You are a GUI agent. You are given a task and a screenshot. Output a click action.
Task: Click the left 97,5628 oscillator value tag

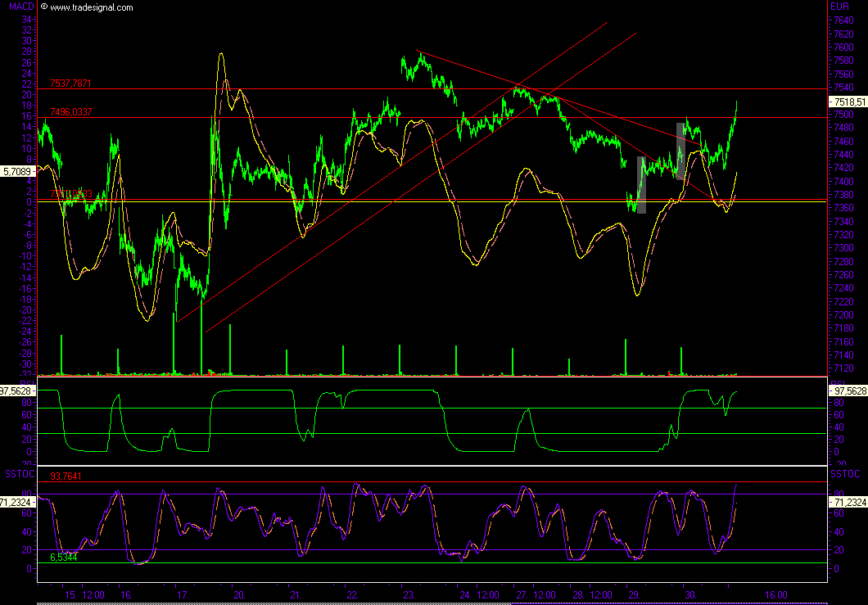(x=17, y=391)
